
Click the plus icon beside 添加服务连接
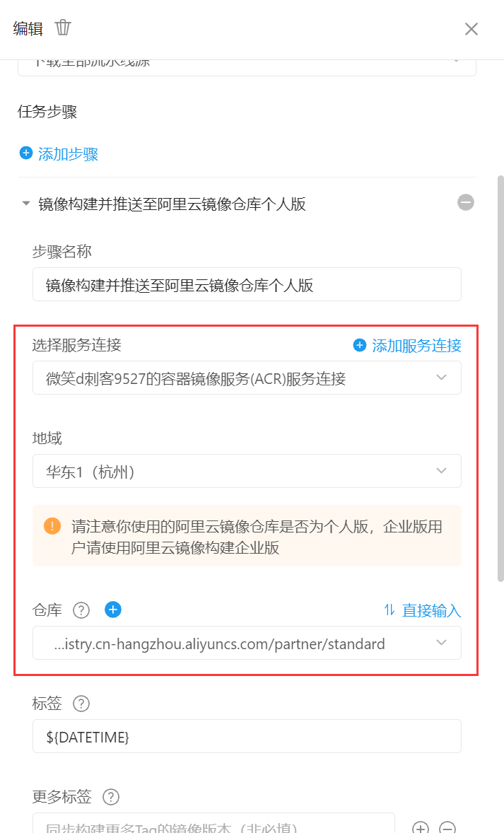click(x=360, y=345)
